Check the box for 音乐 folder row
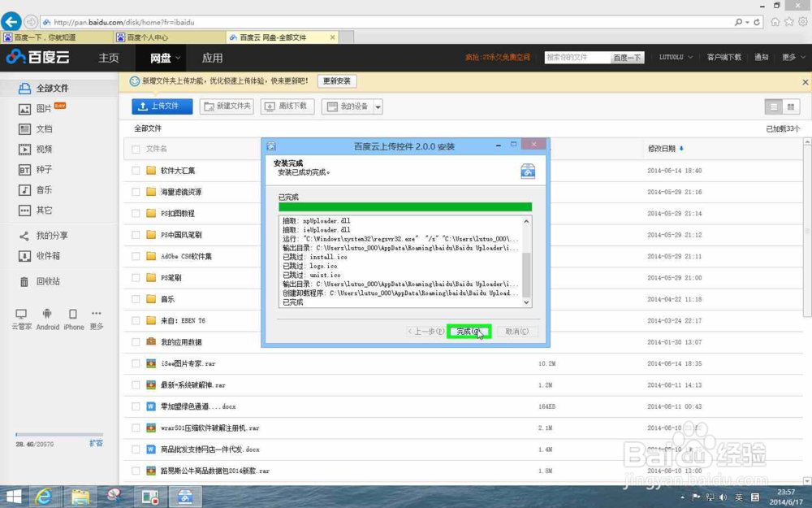The height and width of the screenshot is (508, 812). (x=136, y=299)
